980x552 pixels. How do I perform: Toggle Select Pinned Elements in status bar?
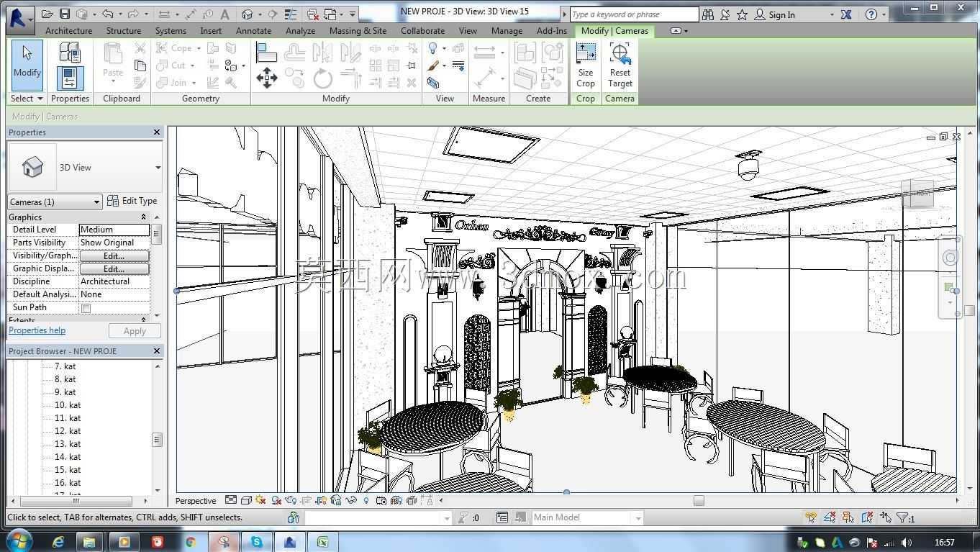(848, 517)
